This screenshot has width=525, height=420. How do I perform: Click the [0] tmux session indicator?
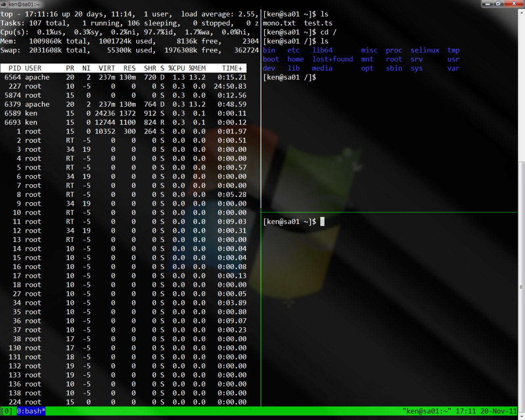(x=6, y=411)
